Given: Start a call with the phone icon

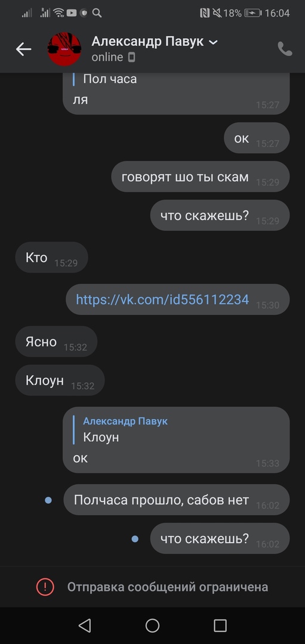Looking at the screenshot, I should (x=285, y=49).
